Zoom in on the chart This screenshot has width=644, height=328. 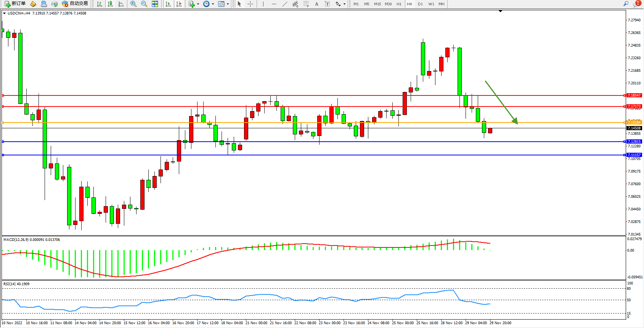[133, 4]
